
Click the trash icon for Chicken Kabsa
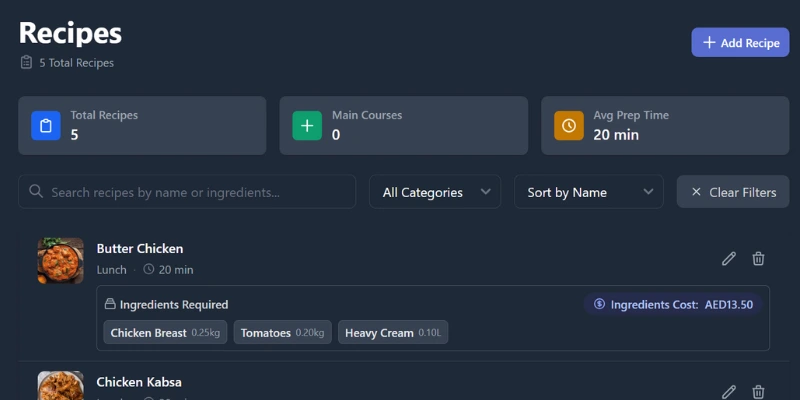pos(758,392)
